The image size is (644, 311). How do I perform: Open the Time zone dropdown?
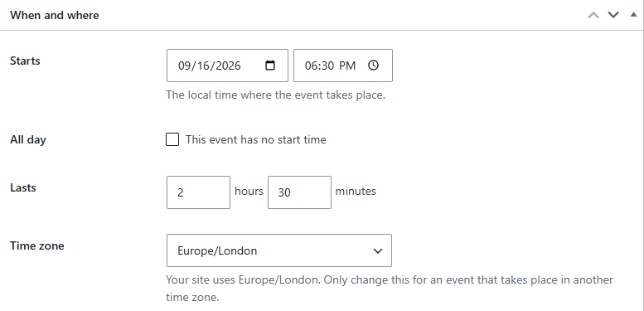[x=279, y=250]
